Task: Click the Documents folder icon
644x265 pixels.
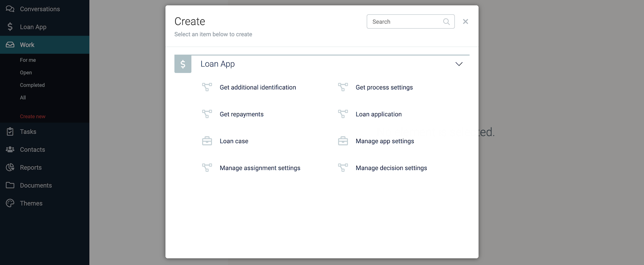Action: coord(10,185)
